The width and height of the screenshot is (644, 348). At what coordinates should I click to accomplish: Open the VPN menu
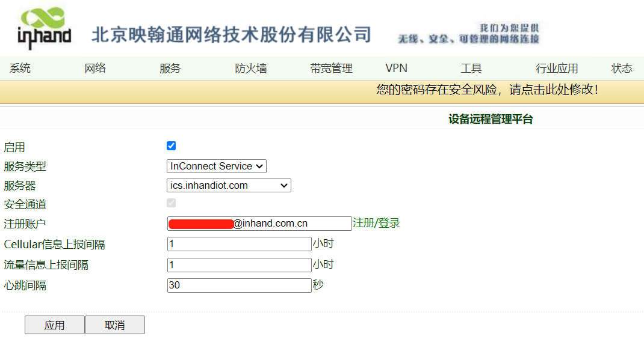pyautogui.click(x=395, y=69)
